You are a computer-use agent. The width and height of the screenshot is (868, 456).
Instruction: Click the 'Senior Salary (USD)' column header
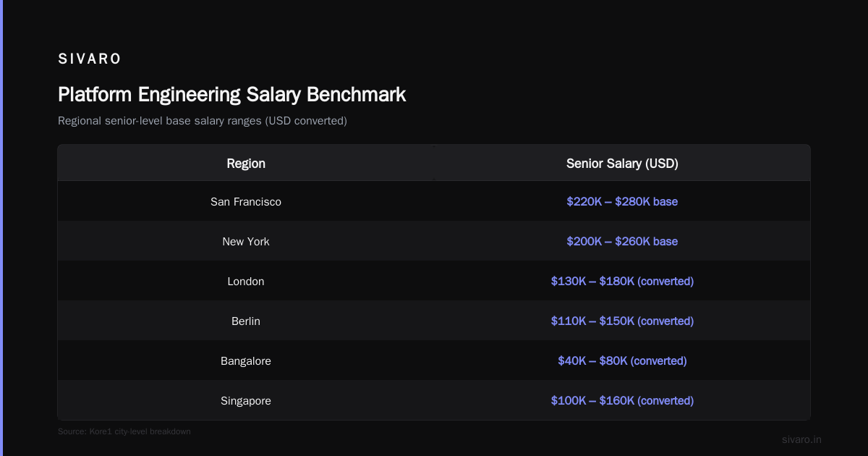(622, 164)
